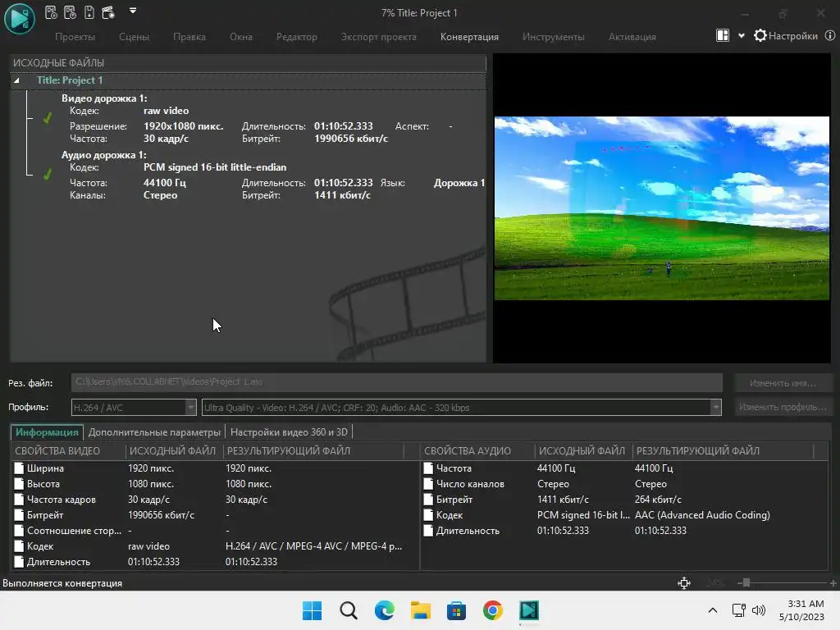Click the window layout icon

(723, 35)
